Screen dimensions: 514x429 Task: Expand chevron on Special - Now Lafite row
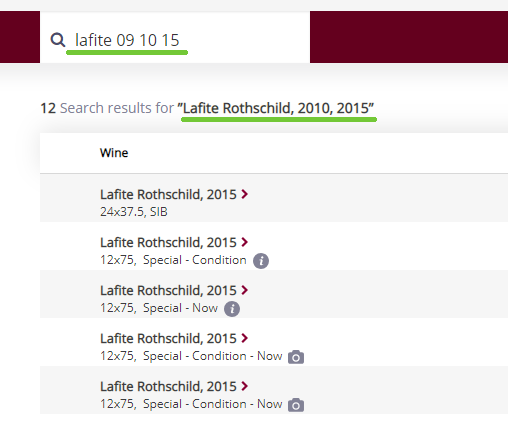click(x=245, y=290)
